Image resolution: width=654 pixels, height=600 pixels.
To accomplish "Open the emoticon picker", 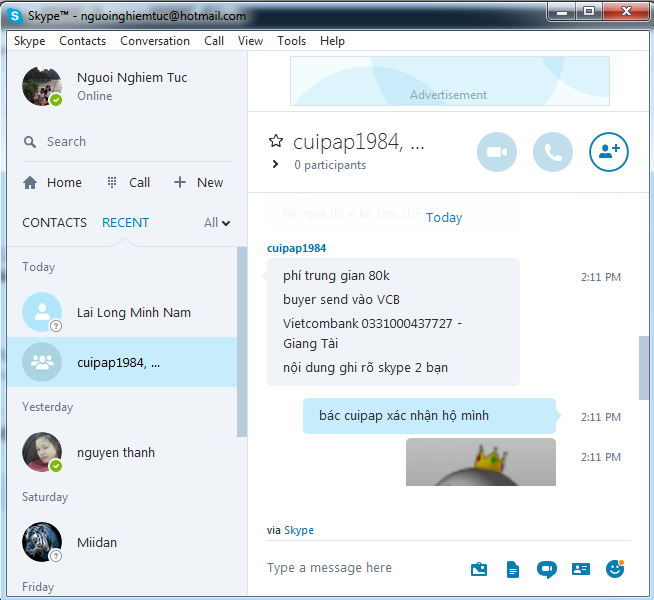I will pos(615,569).
